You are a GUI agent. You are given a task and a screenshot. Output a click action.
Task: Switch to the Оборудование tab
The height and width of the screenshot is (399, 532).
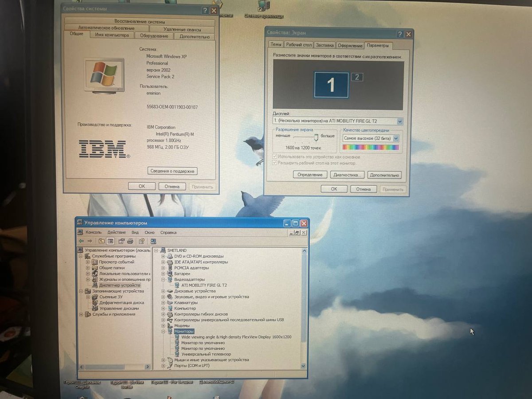(154, 36)
